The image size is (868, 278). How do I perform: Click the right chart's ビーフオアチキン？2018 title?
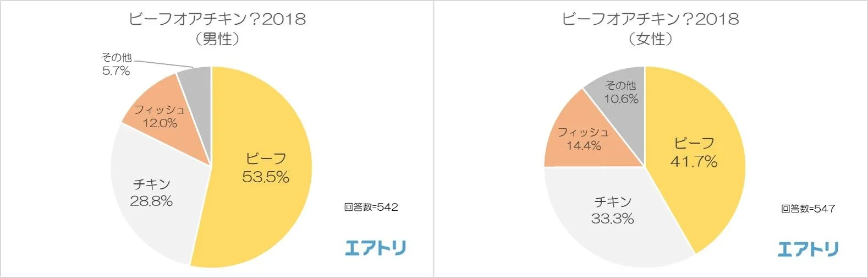tap(650, 20)
